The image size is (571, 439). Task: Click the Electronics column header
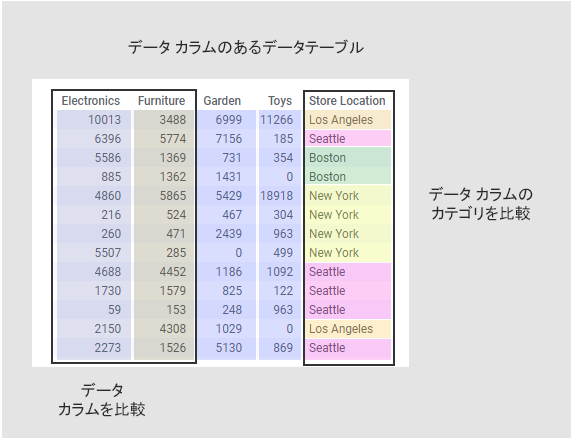91,101
